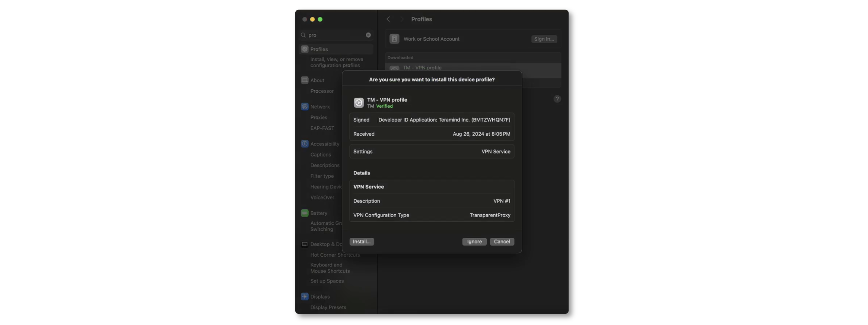868x325 pixels.
Task: Click the search field containing 'pro'
Action: [x=336, y=35]
